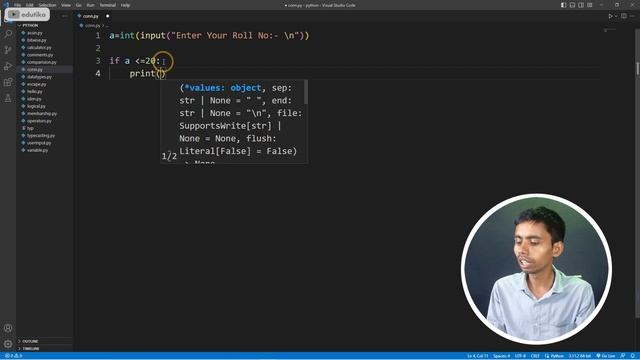Open the Terminal menu
This screenshot has height=360, width=640.
pos(107,5)
